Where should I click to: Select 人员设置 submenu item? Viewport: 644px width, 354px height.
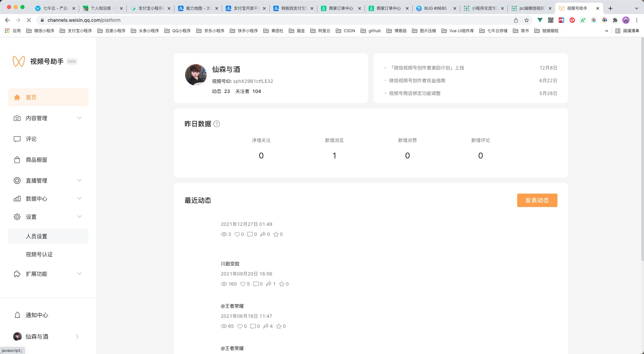[x=48, y=236]
